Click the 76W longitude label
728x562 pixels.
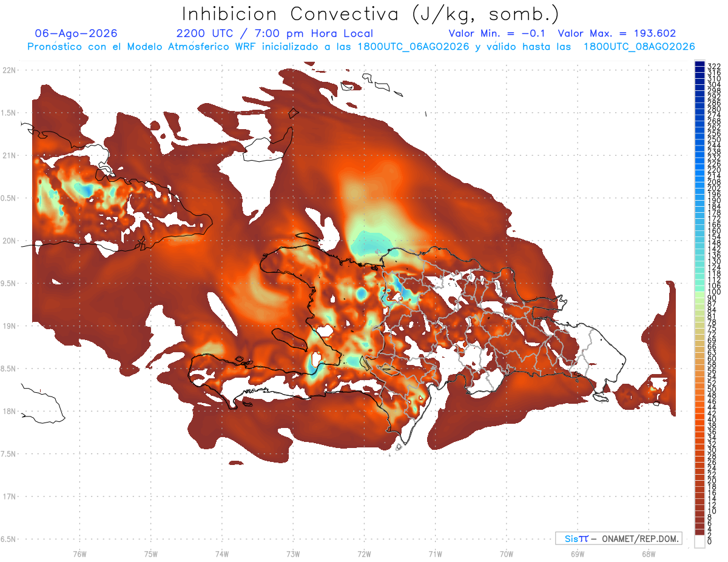[79, 554]
